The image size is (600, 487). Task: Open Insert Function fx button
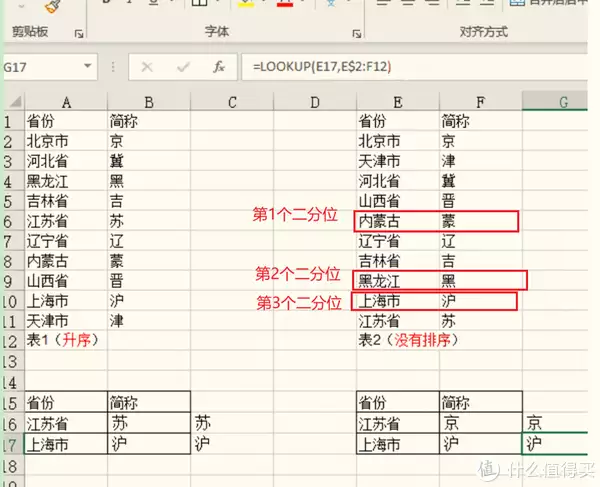point(219,67)
